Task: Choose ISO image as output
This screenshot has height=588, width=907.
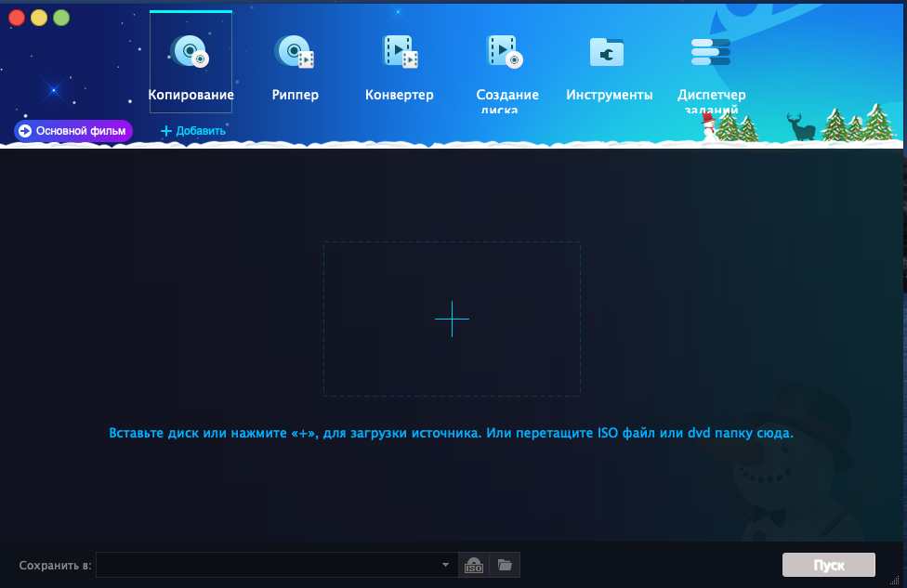Action: click(x=474, y=565)
